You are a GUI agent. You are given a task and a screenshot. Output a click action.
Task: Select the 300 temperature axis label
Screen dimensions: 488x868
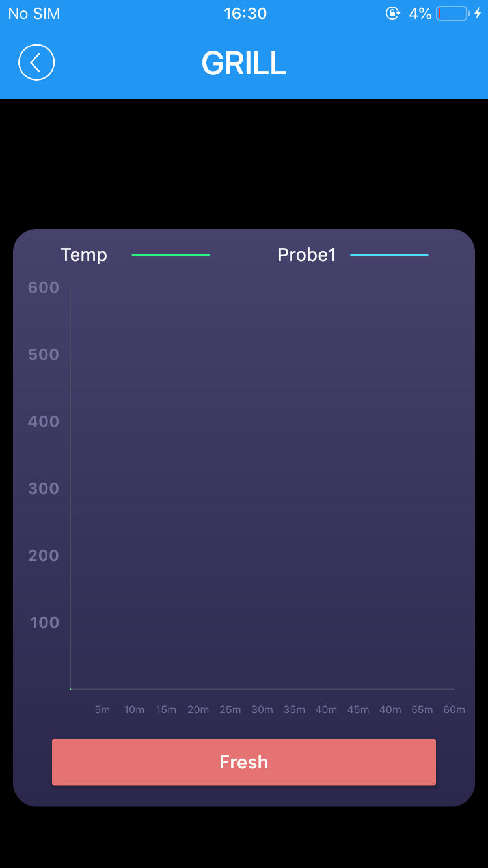pyautogui.click(x=44, y=489)
